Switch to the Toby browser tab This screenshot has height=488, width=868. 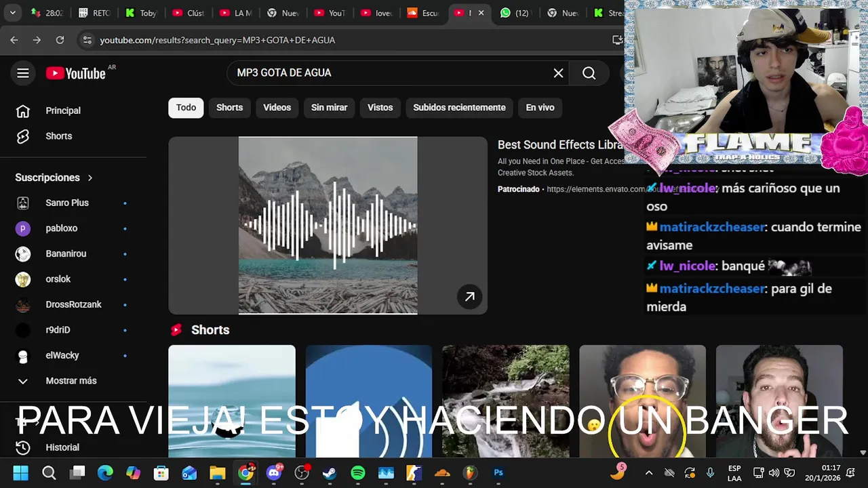pyautogui.click(x=140, y=13)
